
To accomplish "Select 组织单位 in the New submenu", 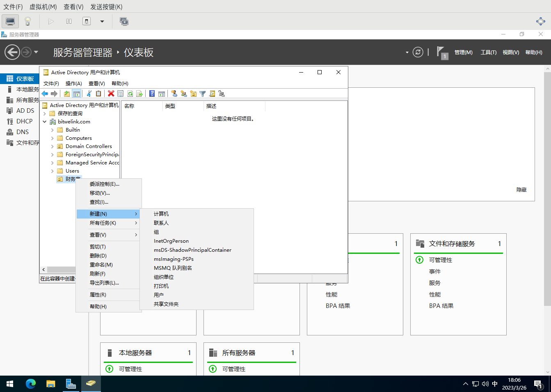I will [x=164, y=277].
